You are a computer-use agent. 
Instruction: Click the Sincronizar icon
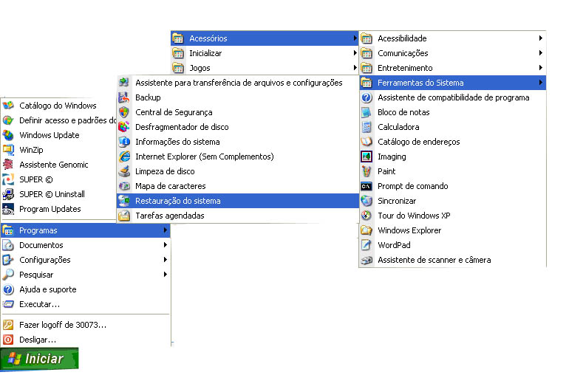[x=366, y=201]
